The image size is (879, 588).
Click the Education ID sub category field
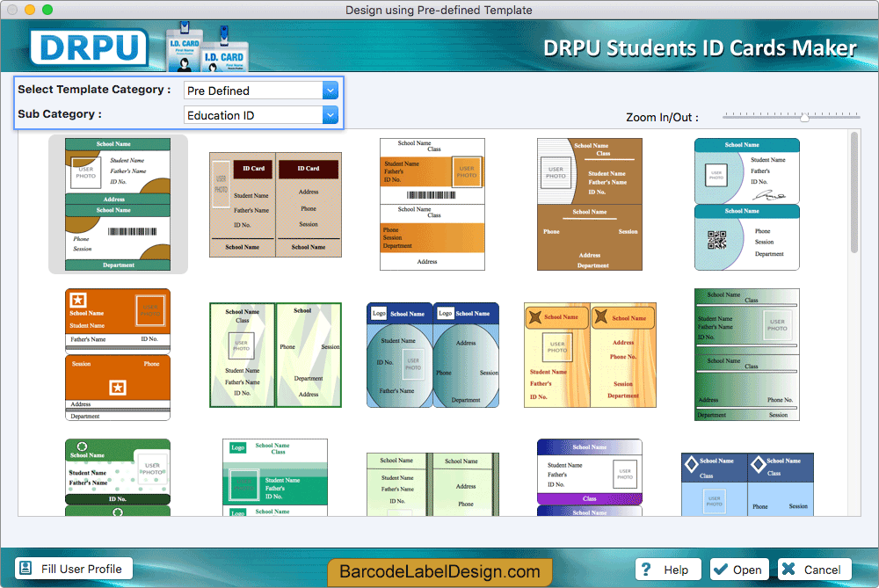(x=261, y=115)
